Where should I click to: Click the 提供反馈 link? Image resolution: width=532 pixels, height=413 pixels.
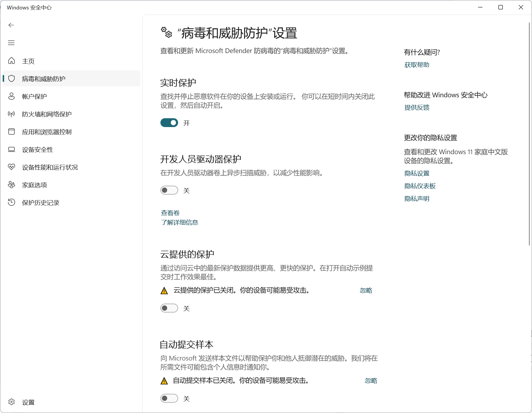tap(417, 108)
